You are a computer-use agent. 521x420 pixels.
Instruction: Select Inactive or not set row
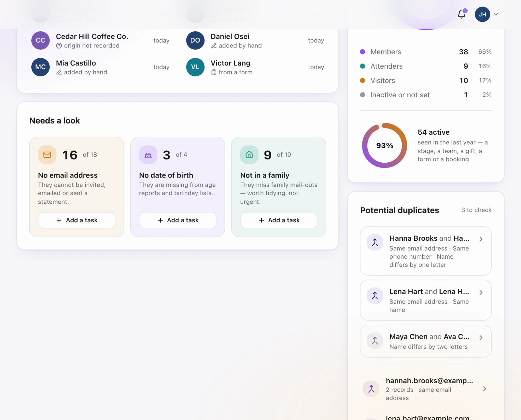(426, 95)
